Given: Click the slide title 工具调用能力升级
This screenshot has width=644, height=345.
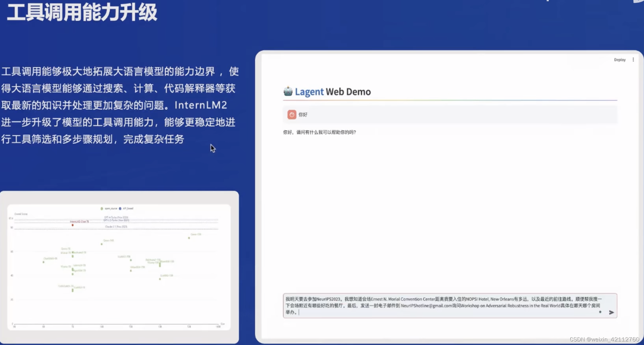Looking at the screenshot, I should [82, 12].
